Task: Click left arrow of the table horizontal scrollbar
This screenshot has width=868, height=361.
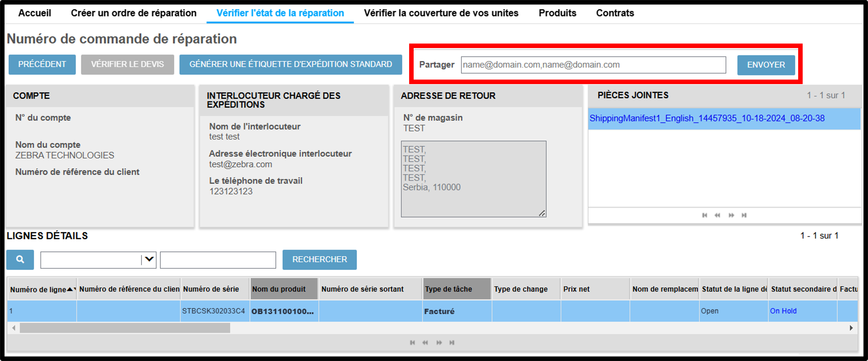Action: tap(13, 328)
